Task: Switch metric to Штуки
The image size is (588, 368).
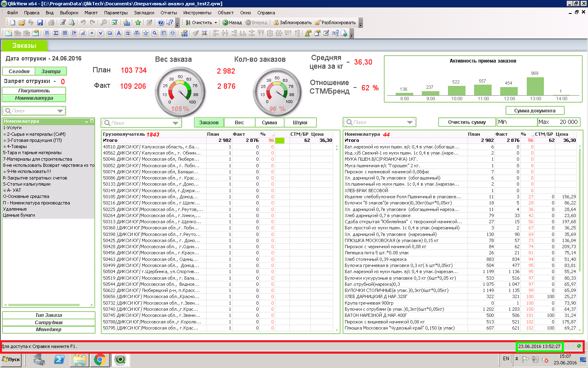Action: [300, 122]
